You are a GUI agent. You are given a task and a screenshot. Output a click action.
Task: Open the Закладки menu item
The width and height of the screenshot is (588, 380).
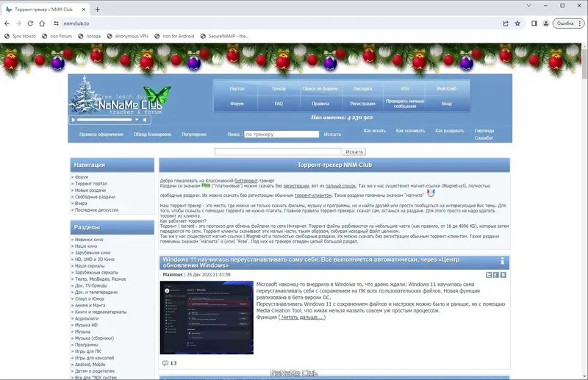click(362, 88)
